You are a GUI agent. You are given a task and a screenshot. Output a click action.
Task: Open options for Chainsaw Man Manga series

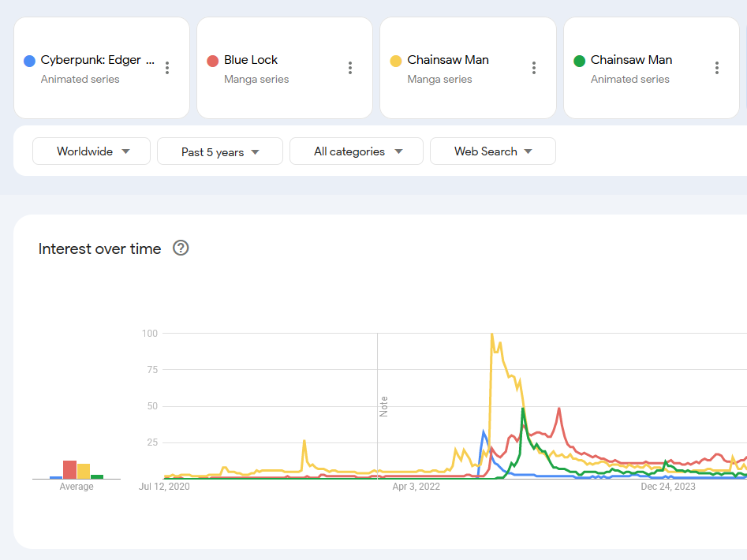point(534,68)
